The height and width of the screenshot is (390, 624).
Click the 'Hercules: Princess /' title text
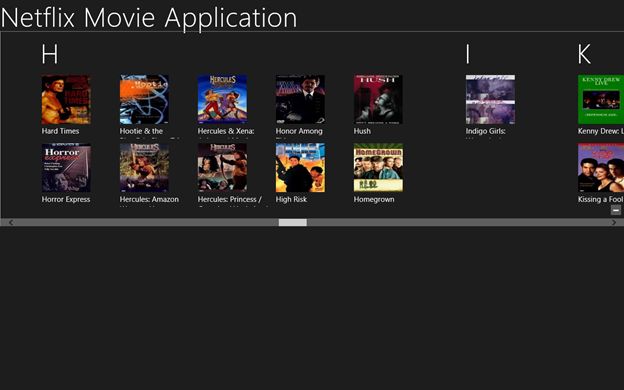pyautogui.click(x=230, y=199)
